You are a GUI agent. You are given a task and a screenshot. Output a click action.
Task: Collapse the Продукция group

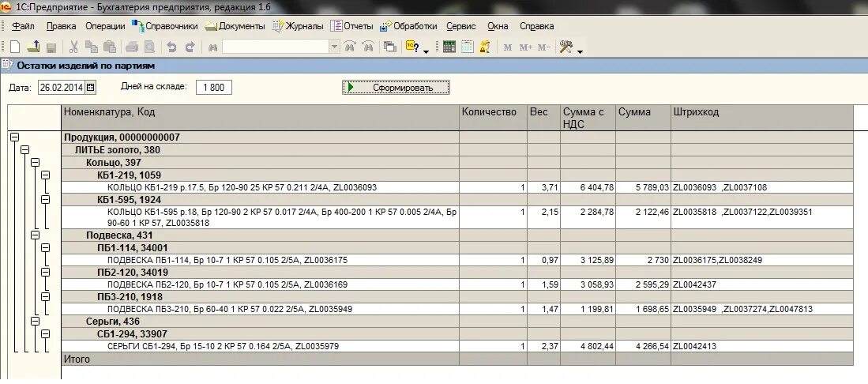coord(15,137)
